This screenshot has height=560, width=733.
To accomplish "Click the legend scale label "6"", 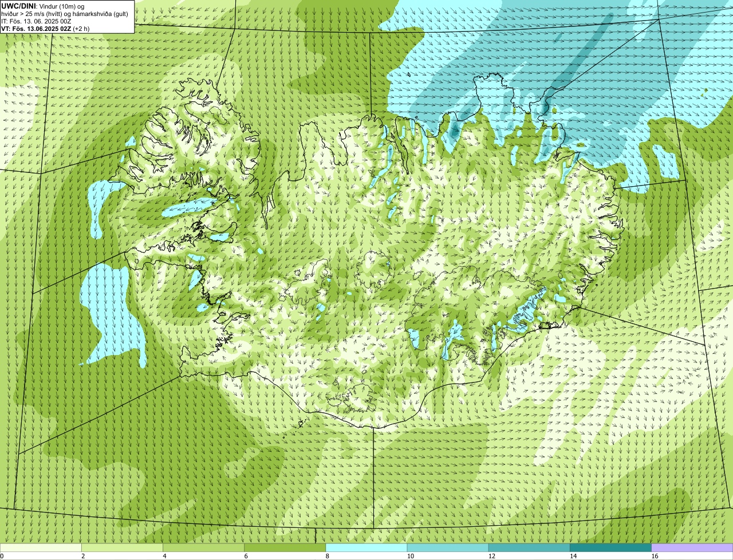I will 246,556.
